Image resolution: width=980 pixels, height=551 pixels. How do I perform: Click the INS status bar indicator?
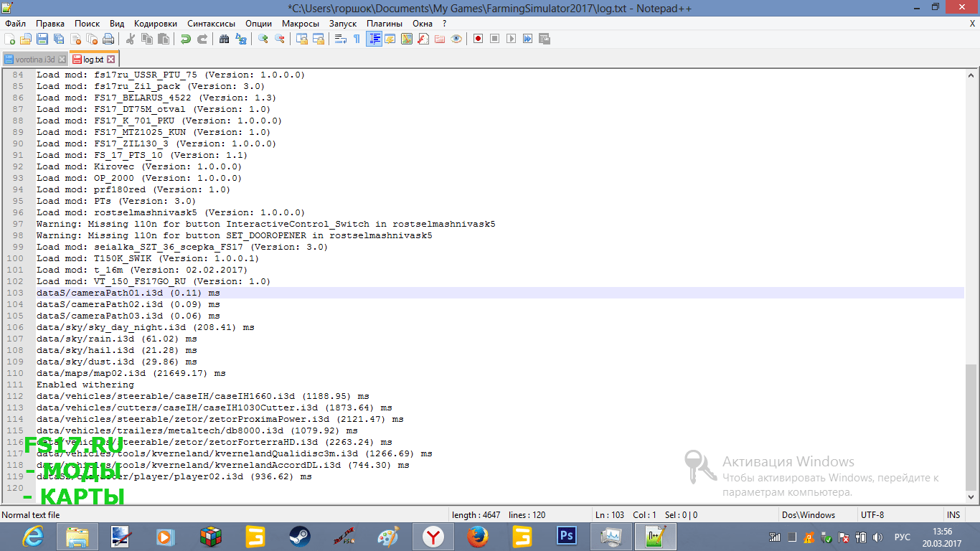pos(953,515)
